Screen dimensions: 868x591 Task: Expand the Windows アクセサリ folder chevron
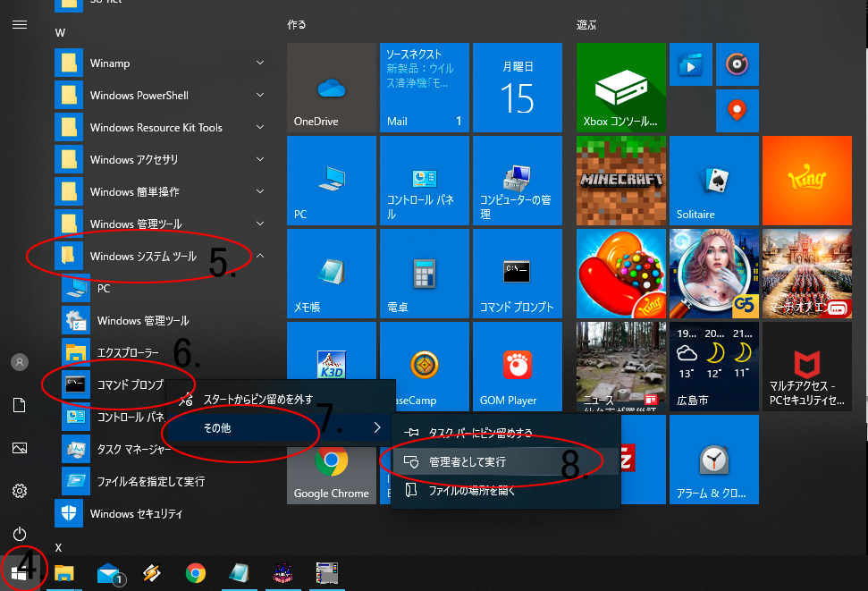click(x=259, y=159)
